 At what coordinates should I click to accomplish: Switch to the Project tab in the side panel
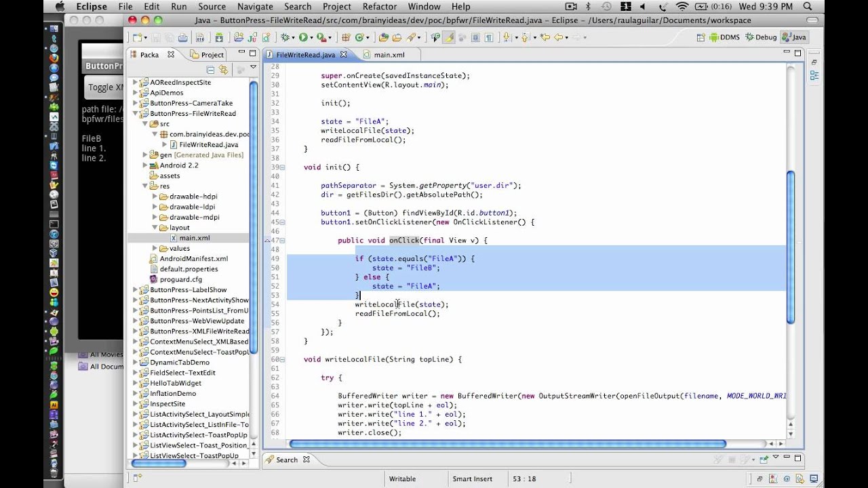[x=208, y=54]
